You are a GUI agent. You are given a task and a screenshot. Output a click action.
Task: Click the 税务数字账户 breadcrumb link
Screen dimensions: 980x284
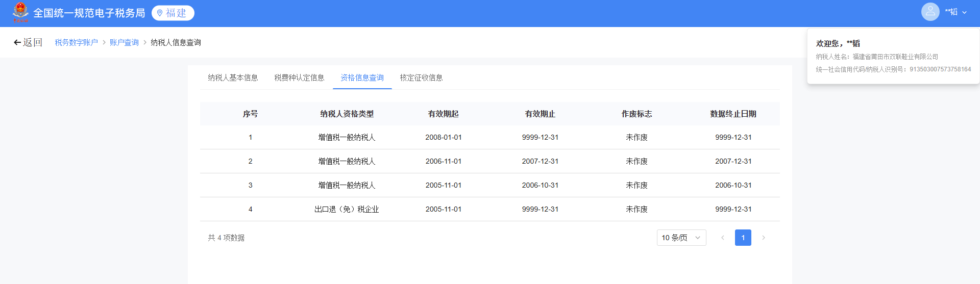tap(76, 42)
